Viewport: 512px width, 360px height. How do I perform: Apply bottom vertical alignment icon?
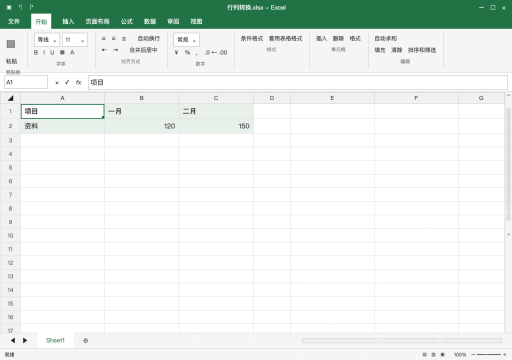click(124, 39)
